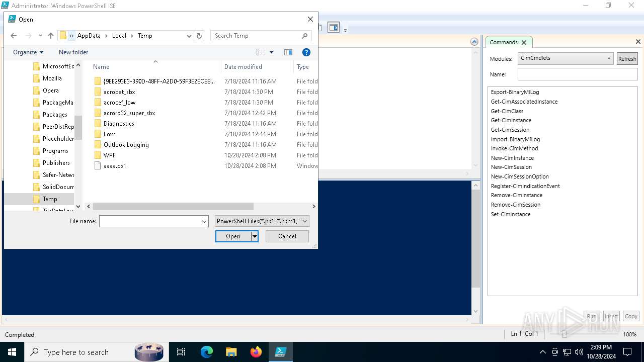
Task: Select Low folder
Action: coord(109,134)
